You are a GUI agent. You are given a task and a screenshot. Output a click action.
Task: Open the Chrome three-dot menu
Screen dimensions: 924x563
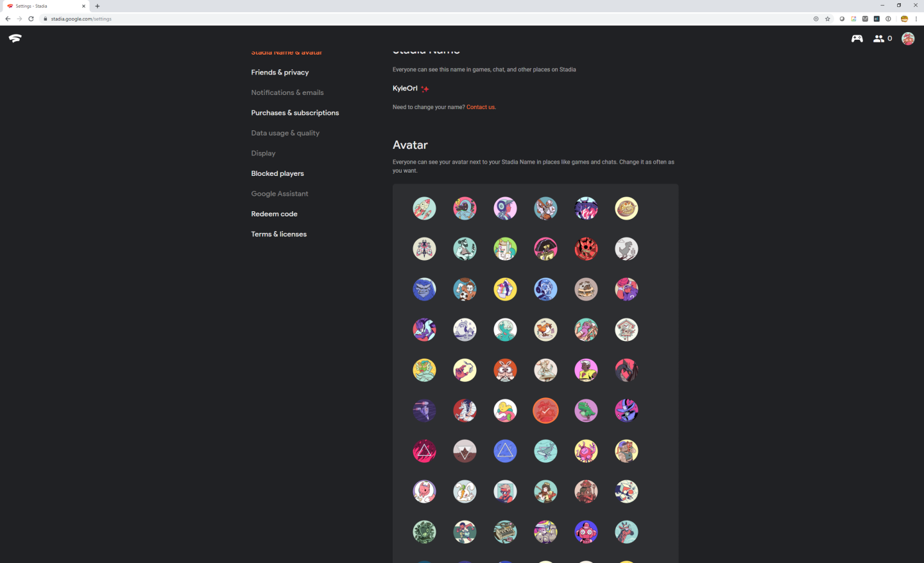(x=916, y=19)
